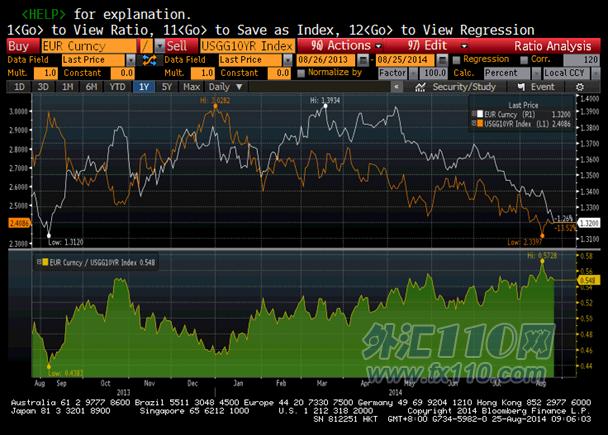The image size is (608, 435).
Task: Click the orange 2.4086 left-axis price tag
Action: [19, 223]
